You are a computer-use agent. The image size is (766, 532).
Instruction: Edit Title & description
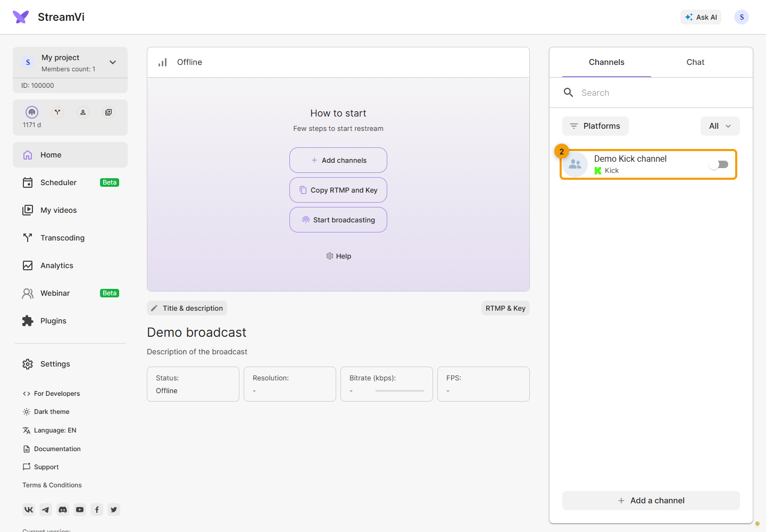[x=187, y=308]
